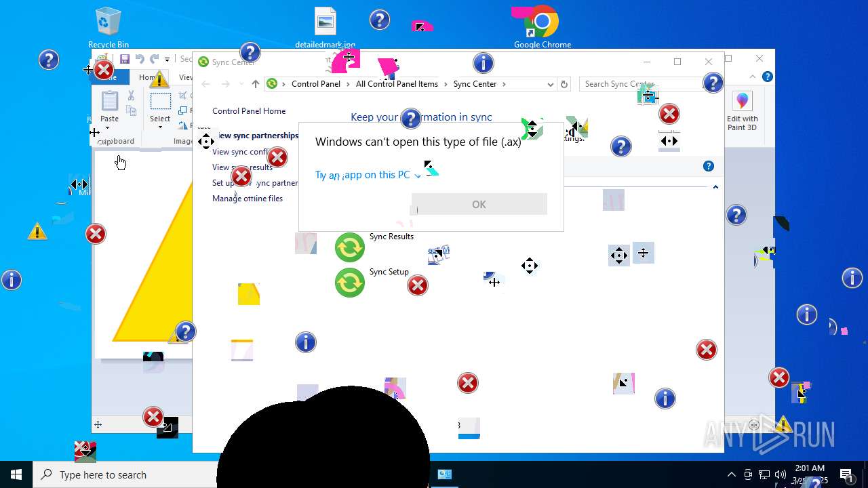Click the network icon in system tray

coord(764,474)
